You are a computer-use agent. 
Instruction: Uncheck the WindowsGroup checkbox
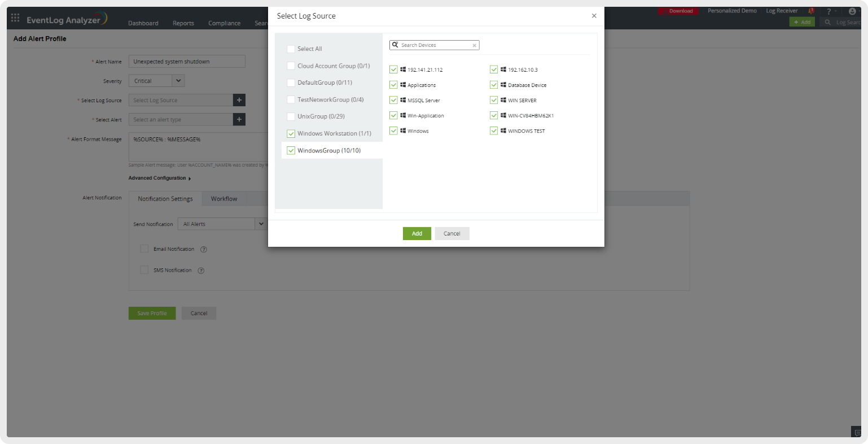[x=291, y=151]
